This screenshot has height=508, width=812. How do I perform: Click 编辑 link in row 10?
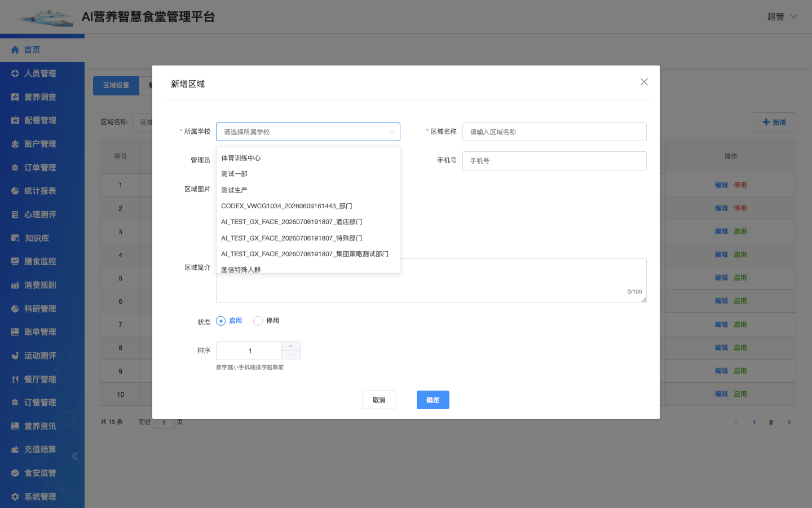tap(721, 394)
